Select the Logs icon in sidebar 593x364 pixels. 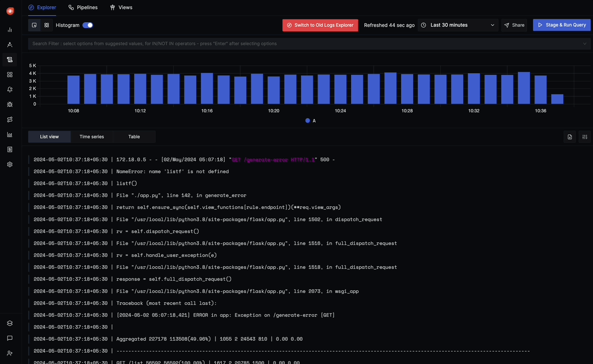(x=10, y=59)
